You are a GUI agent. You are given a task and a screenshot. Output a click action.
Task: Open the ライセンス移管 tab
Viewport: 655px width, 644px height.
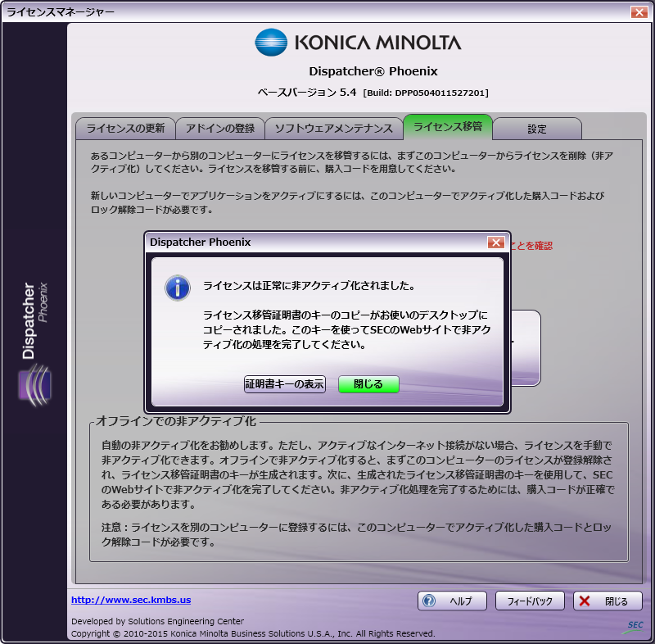click(x=448, y=127)
